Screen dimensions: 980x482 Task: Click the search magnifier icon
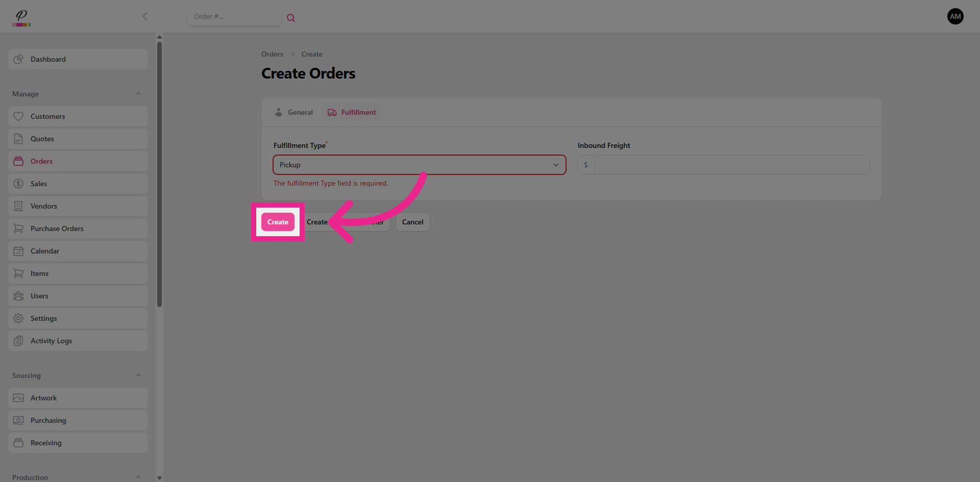click(x=291, y=17)
